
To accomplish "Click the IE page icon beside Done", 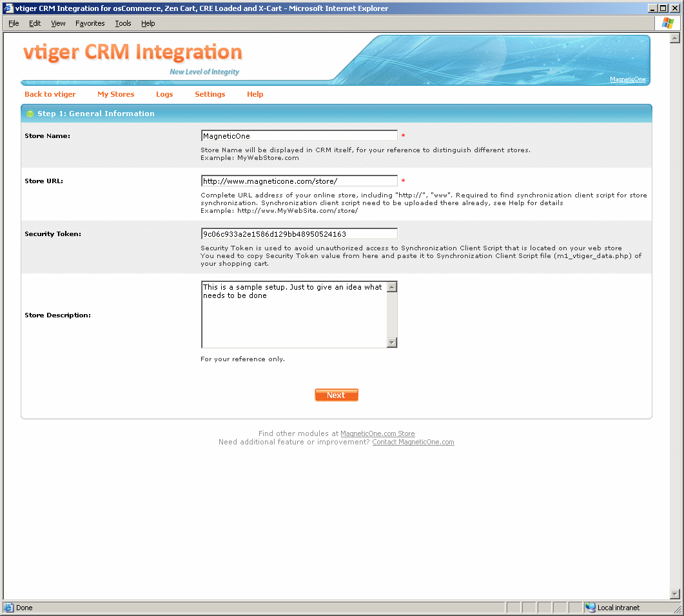I will click(x=9, y=607).
